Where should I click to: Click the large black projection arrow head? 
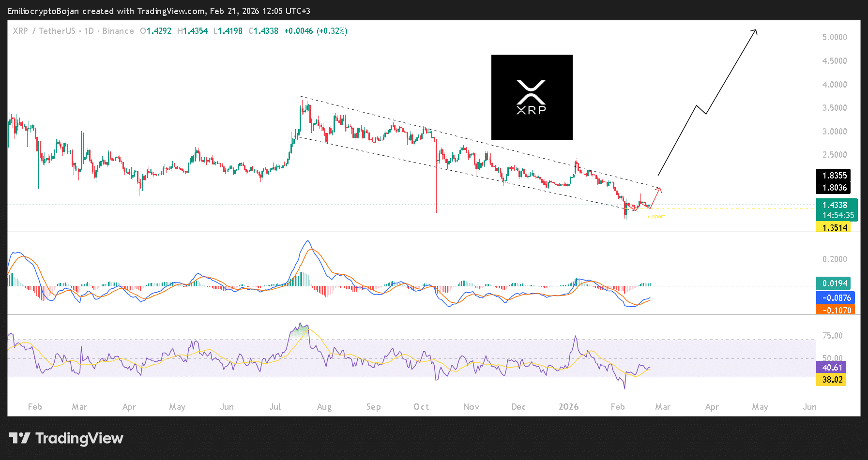click(x=755, y=31)
